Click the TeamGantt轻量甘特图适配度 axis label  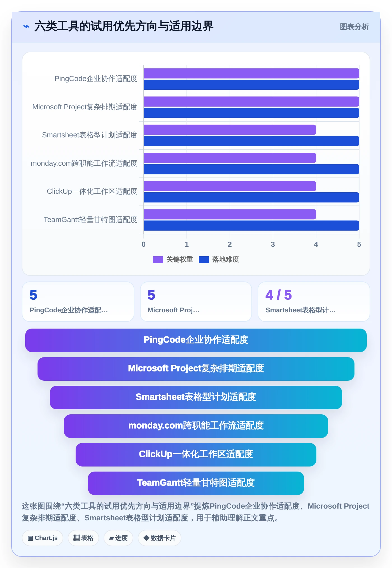(x=90, y=220)
